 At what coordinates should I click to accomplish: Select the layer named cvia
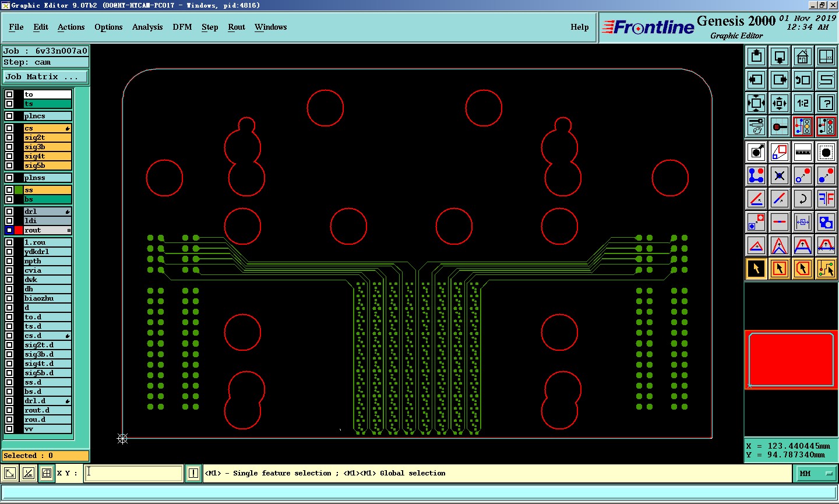tap(48, 270)
